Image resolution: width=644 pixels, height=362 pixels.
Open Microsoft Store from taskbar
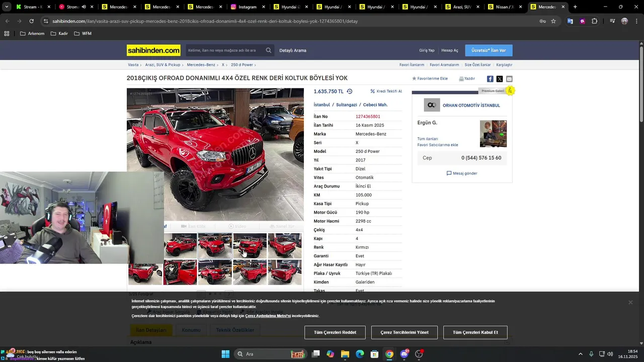pyautogui.click(x=374, y=354)
